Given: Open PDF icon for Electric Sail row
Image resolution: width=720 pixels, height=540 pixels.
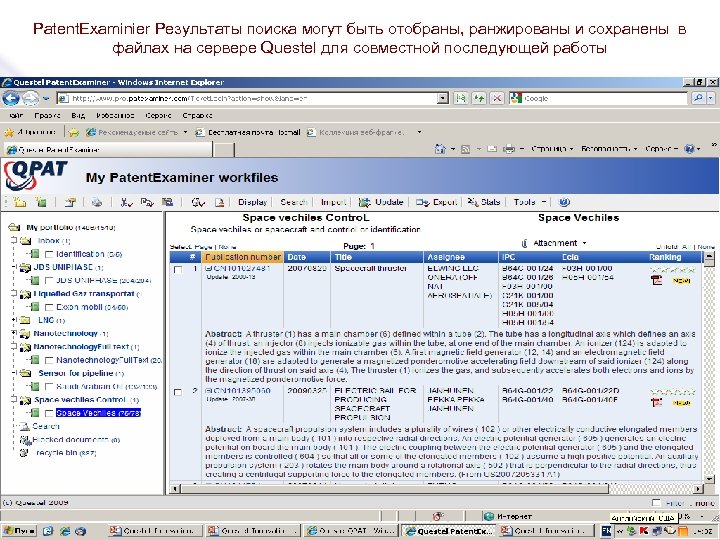Looking at the screenshot, I should pyautogui.click(x=657, y=403).
